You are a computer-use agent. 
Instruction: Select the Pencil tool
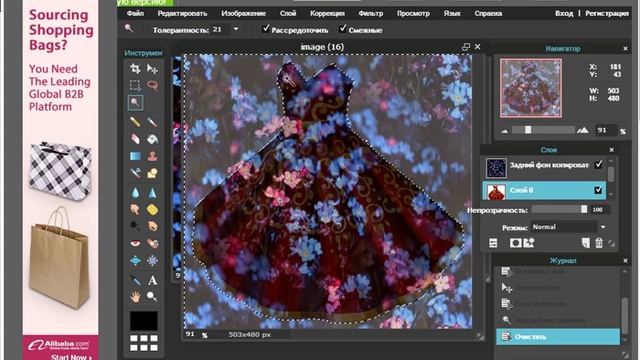click(135, 122)
